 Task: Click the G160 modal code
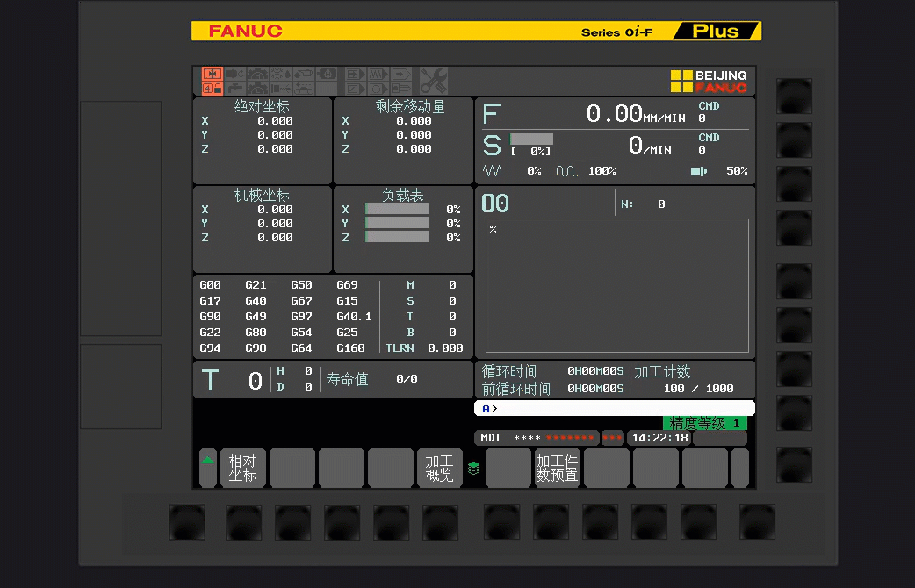point(350,348)
